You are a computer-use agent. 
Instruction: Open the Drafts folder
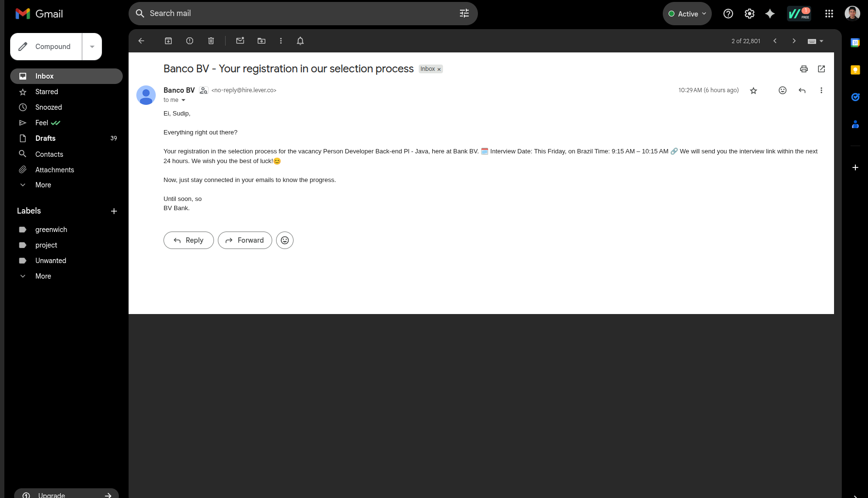tap(66, 138)
